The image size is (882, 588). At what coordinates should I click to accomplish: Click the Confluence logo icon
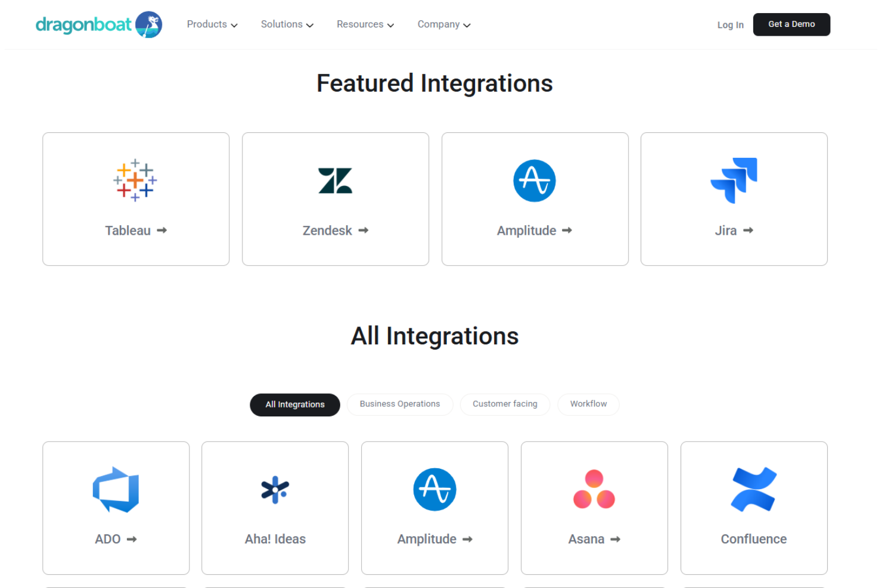pyautogui.click(x=754, y=489)
